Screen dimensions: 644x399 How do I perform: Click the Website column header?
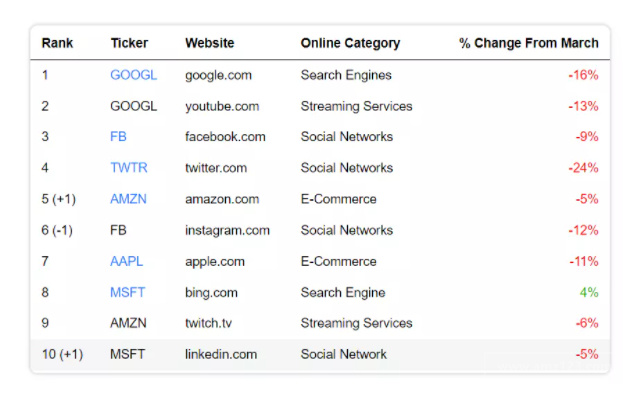click(209, 43)
